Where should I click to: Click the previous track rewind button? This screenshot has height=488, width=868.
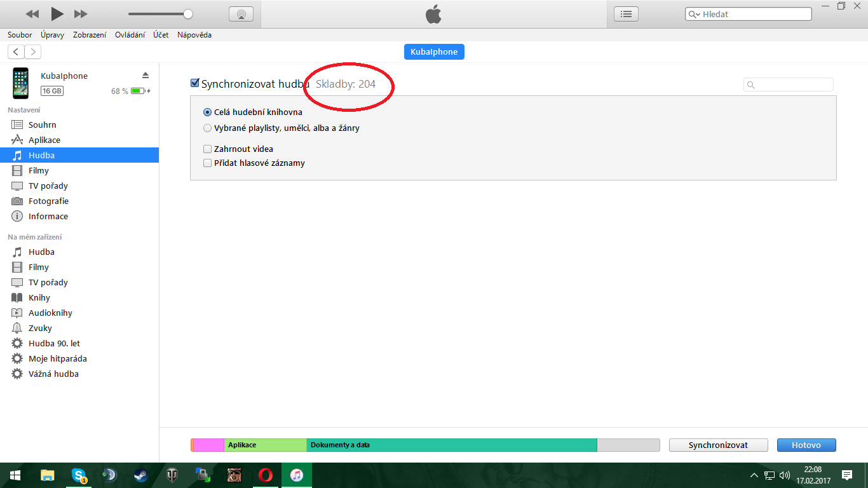(x=32, y=14)
